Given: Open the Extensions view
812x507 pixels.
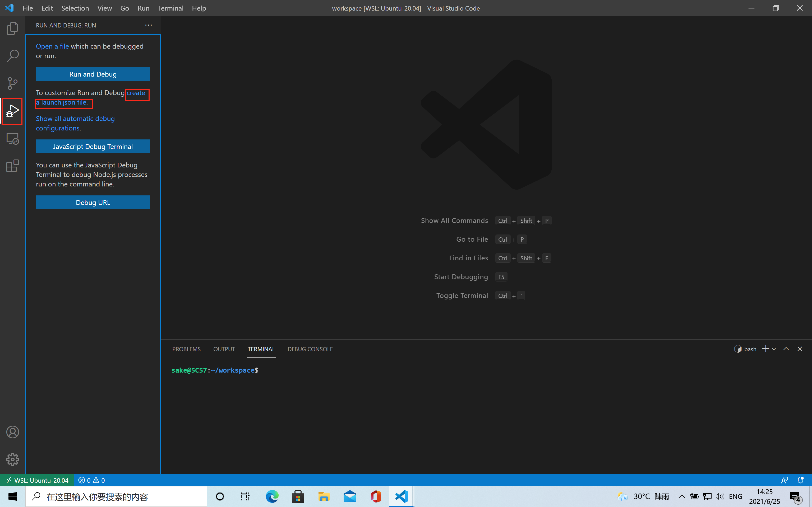Looking at the screenshot, I should pos(12,166).
